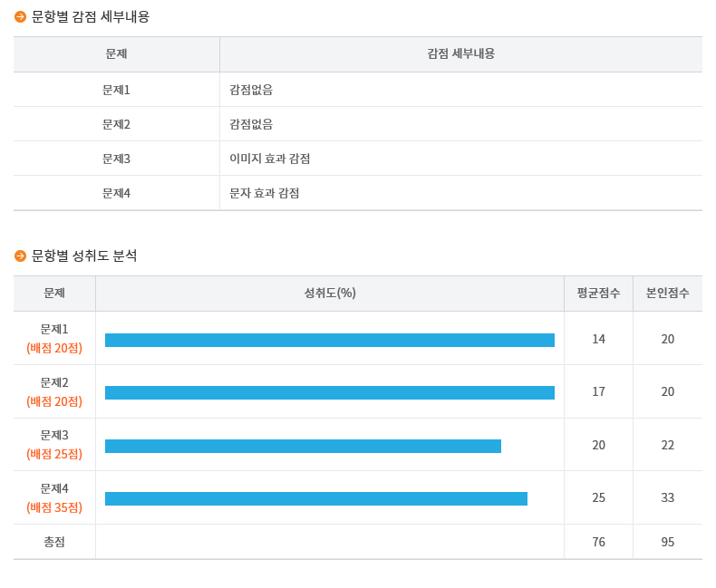Click average score 20 for 문제3

coord(599,445)
